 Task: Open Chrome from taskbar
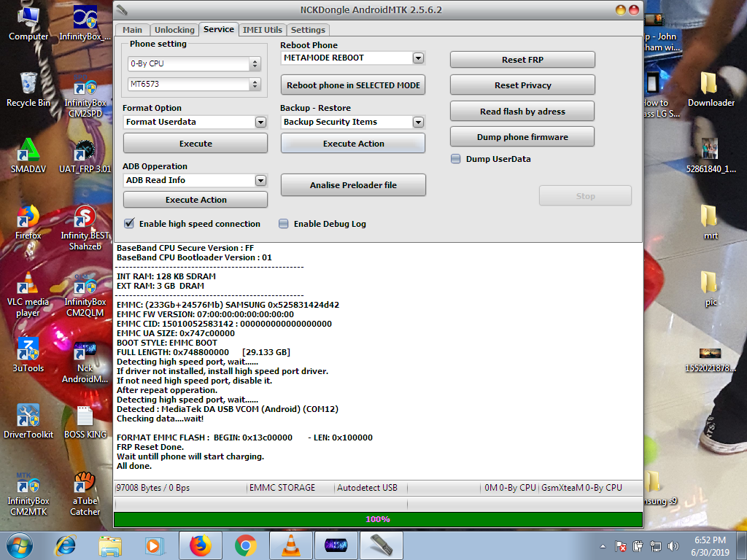[x=245, y=545]
